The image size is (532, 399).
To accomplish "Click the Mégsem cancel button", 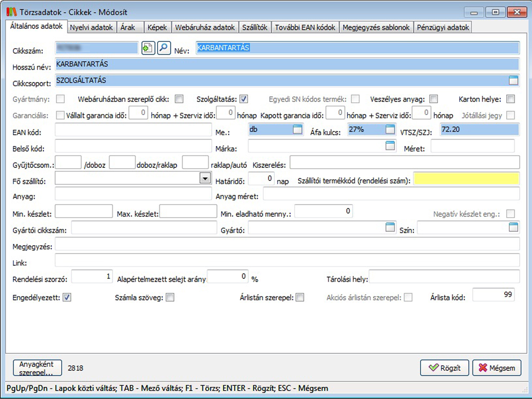I will (x=497, y=368).
